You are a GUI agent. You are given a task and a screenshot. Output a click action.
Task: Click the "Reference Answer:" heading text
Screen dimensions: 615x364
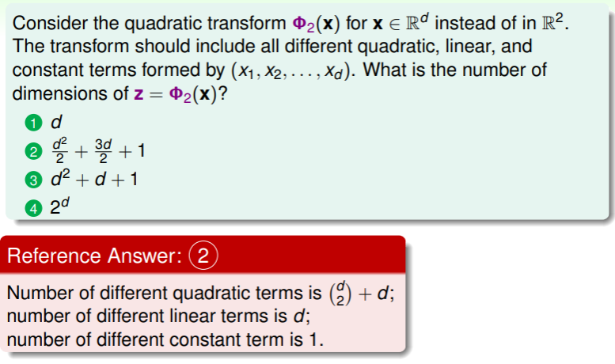96,256
